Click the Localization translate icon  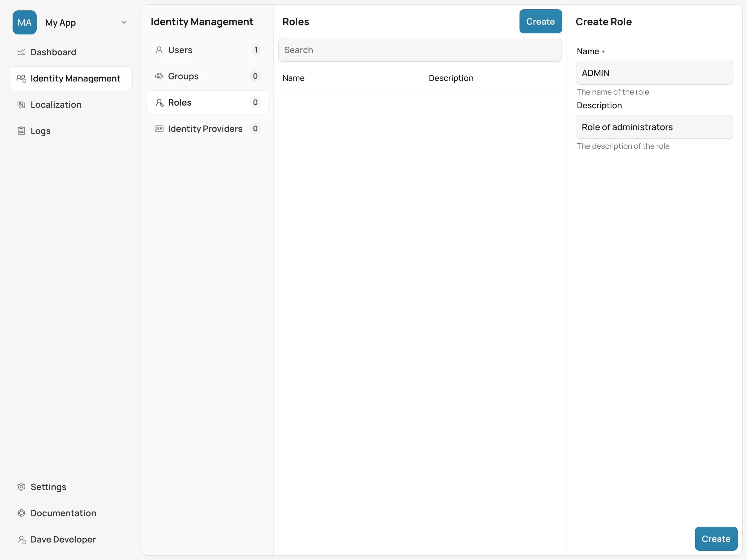pyautogui.click(x=21, y=105)
